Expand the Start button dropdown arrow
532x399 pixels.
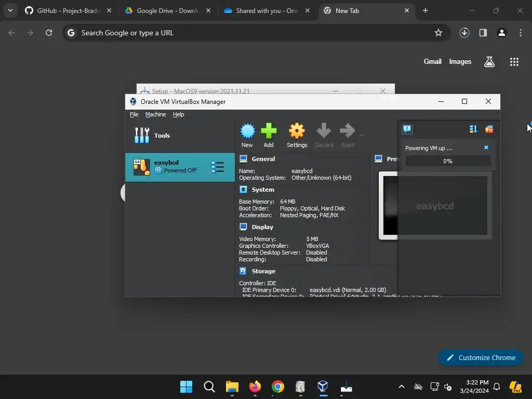click(362, 136)
